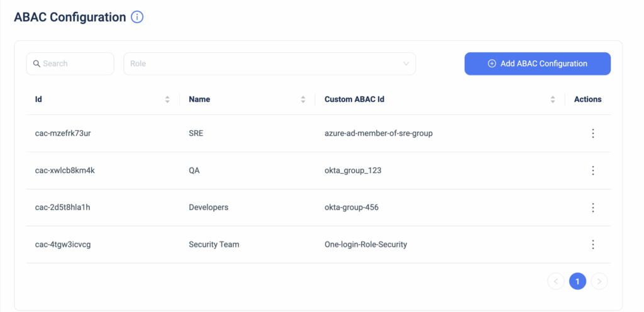Open actions menu for Developers row
Image resolution: width=644 pixels, height=312 pixels.
click(x=592, y=208)
